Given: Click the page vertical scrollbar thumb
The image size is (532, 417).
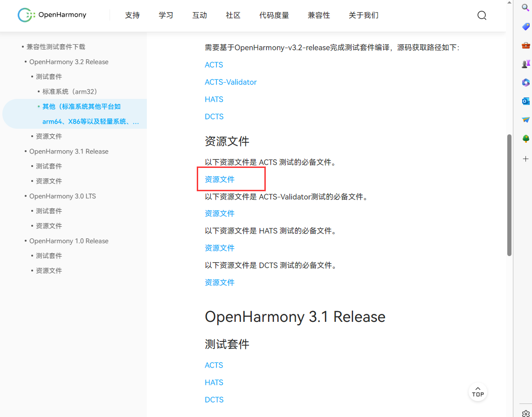Looking at the screenshot, I should pos(509,195).
